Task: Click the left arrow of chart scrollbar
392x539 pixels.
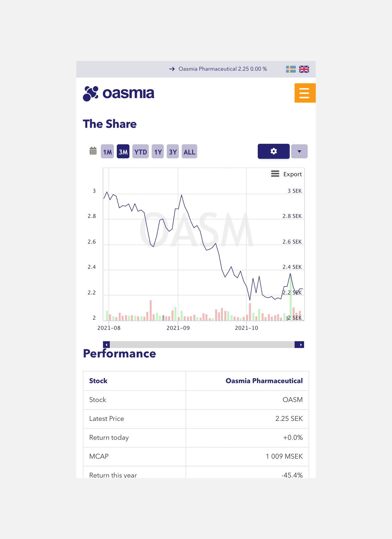Action: pos(107,345)
